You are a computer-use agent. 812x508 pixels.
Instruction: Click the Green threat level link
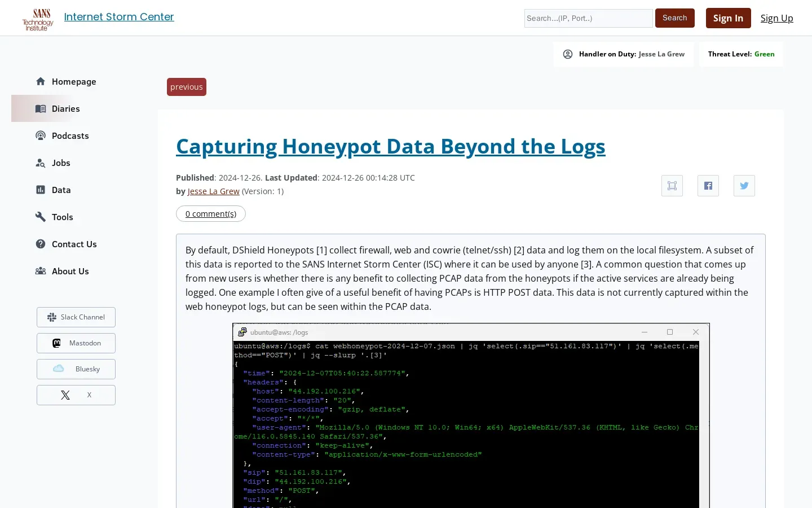point(765,54)
